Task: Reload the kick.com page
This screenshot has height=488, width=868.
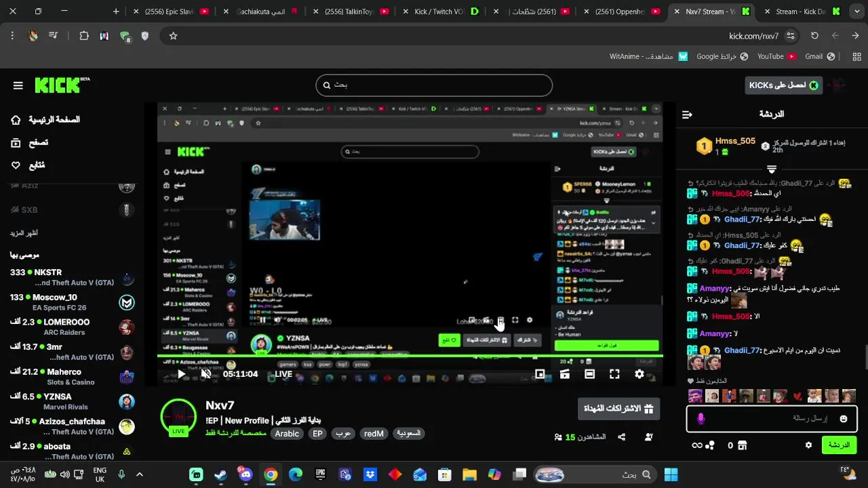Action: click(814, 36)
